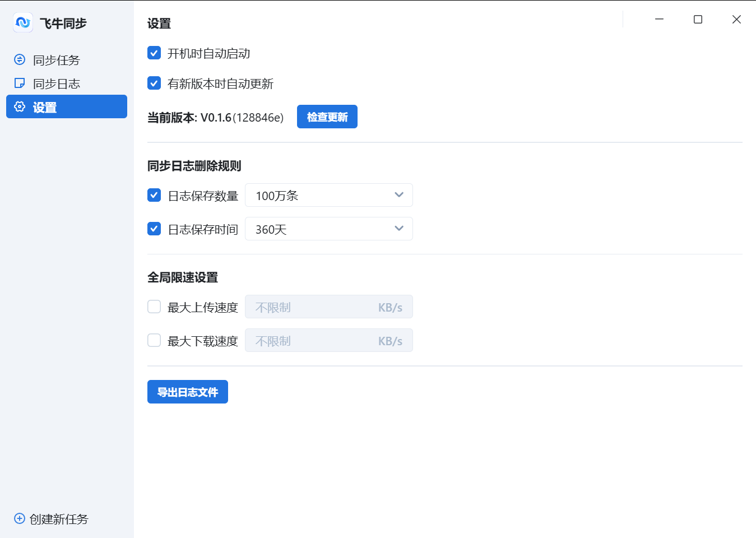
Task: Click the 飞牛同步 app logo icon
Action: (23, 23)
